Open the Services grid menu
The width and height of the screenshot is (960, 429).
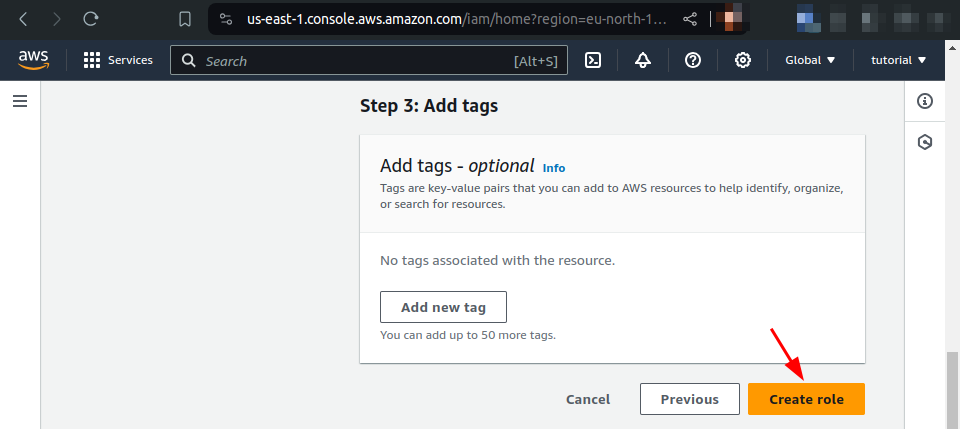coord(118,60)
